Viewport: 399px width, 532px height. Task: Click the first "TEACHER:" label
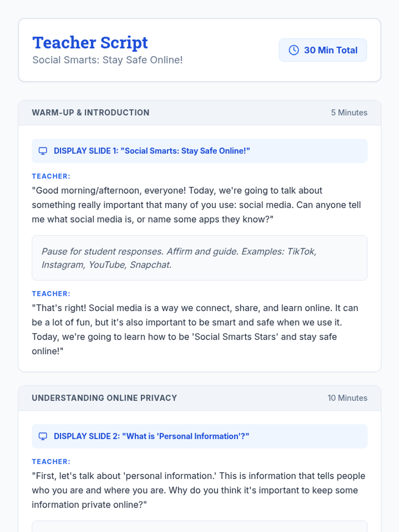tap(51, 176)
